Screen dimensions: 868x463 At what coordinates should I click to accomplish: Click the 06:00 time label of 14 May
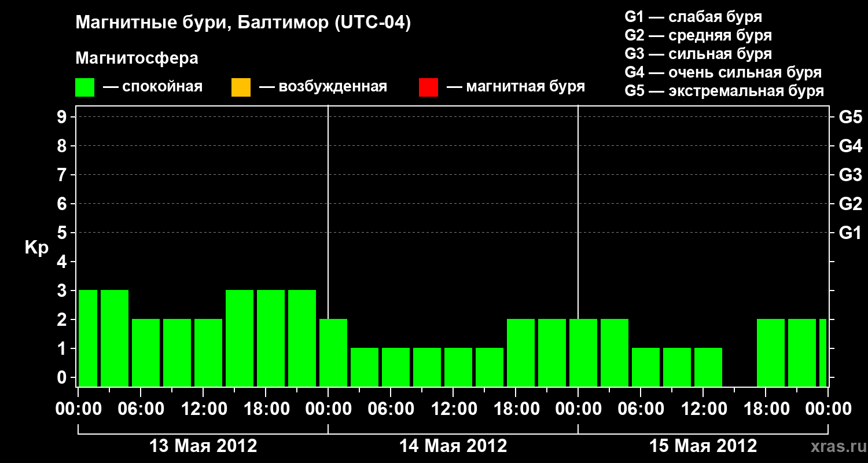pos(391,409)
